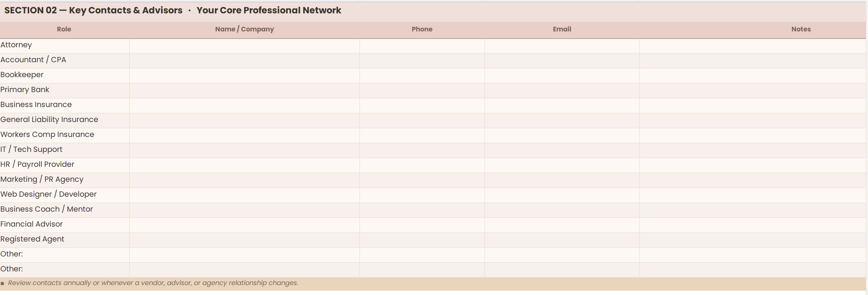Click the Role column header
This screenshot has width=868, height=295.
point(64,30)
